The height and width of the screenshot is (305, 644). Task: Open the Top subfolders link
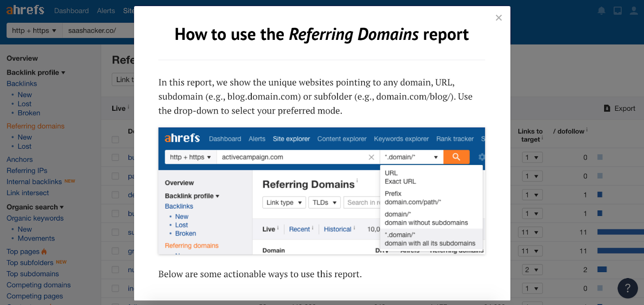tap(30, 263)
